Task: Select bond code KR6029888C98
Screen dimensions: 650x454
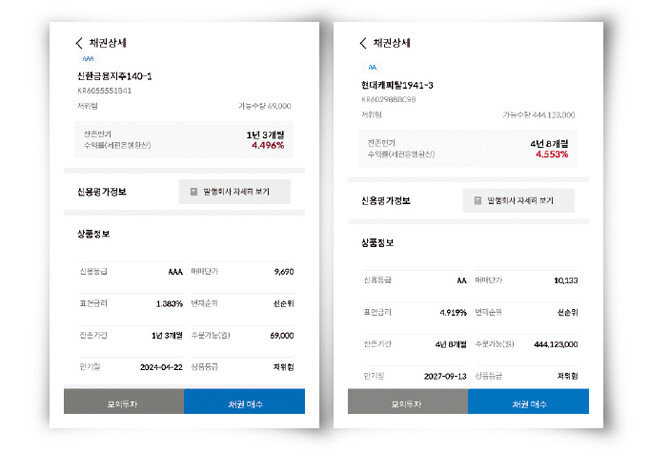Action: pyautogui.click(x=388, y=99)
